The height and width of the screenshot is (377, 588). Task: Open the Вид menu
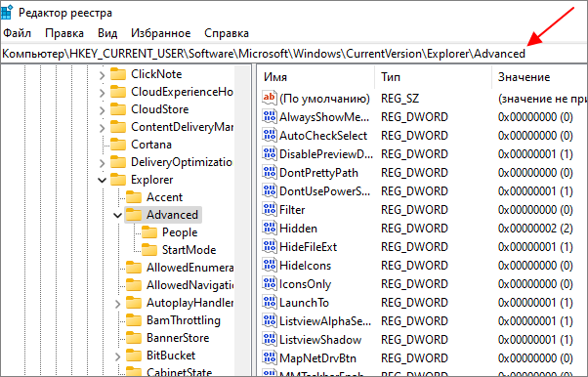point(107,33)
